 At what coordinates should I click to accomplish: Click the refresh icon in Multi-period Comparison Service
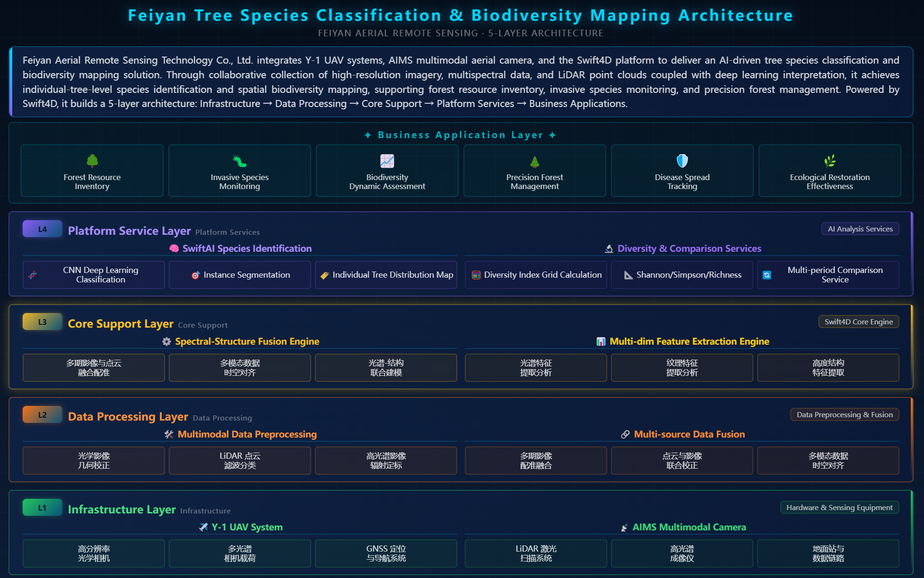(x=767, y=275)
